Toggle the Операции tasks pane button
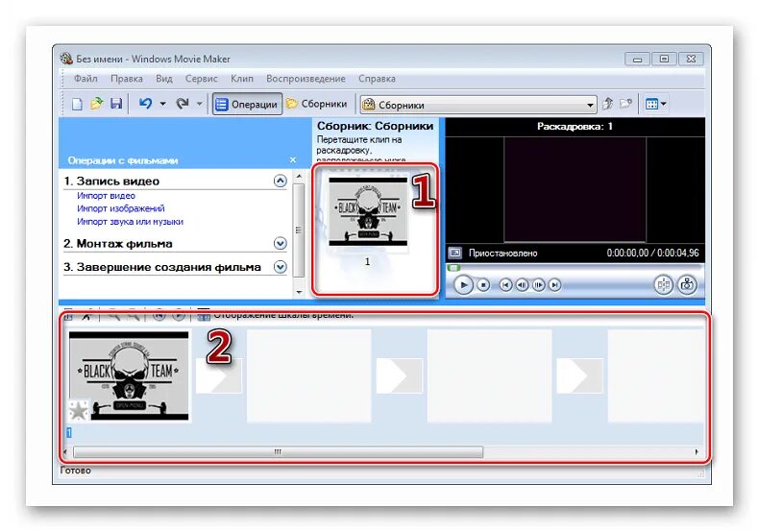 click(x=247, y=104)
